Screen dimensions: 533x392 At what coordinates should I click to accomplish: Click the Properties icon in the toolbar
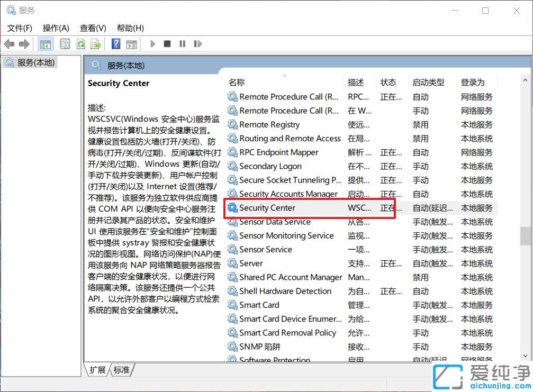(65, 44)
